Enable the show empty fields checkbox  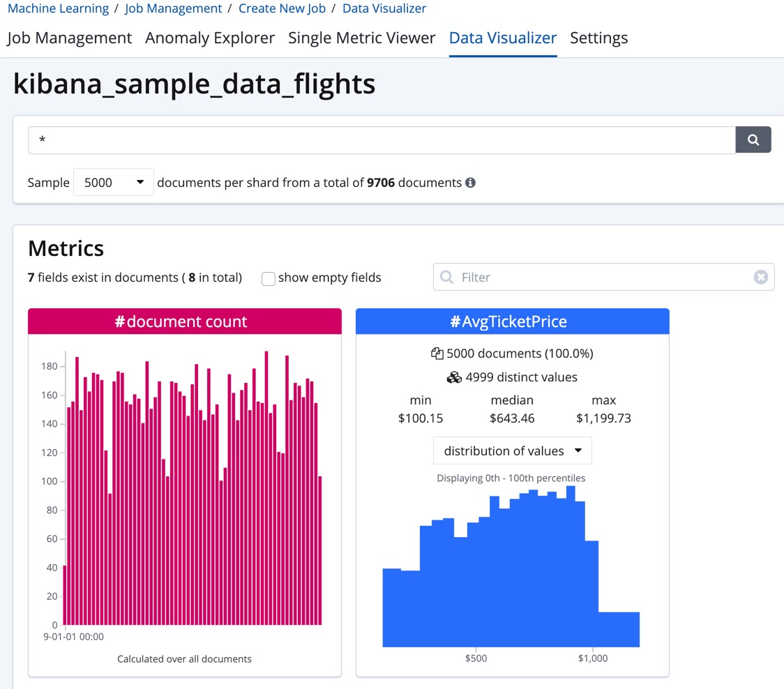coord(269,278)
